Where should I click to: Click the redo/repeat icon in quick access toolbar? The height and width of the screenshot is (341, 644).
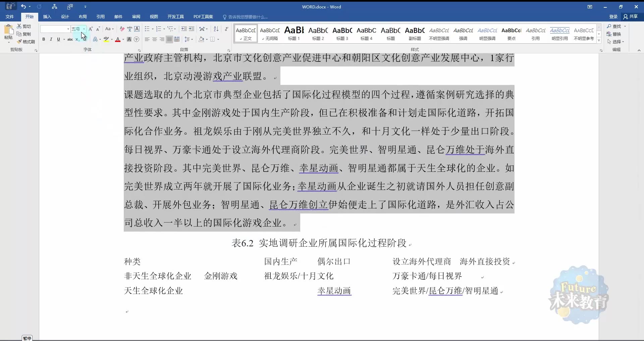click(39, 6)
